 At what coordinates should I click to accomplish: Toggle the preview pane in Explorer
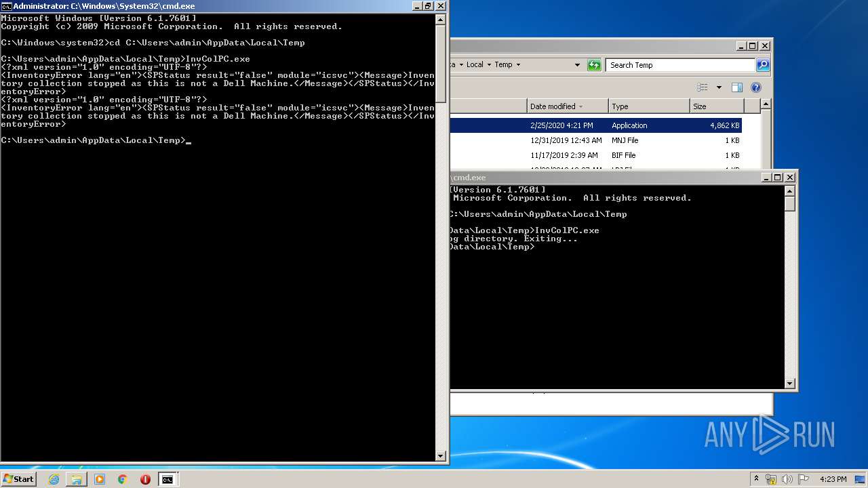click(737, 87)
